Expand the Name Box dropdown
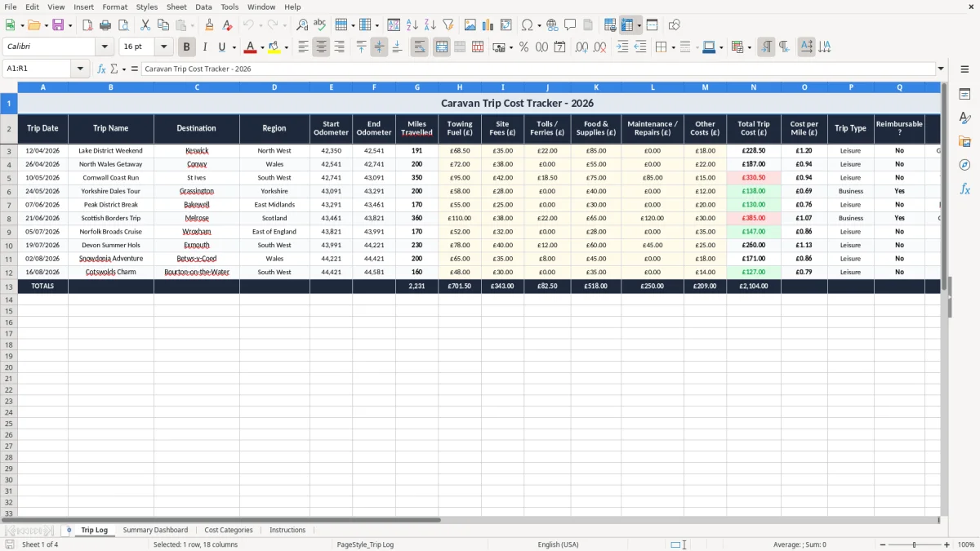Viewport: 980px width, 551px height. 80,69
